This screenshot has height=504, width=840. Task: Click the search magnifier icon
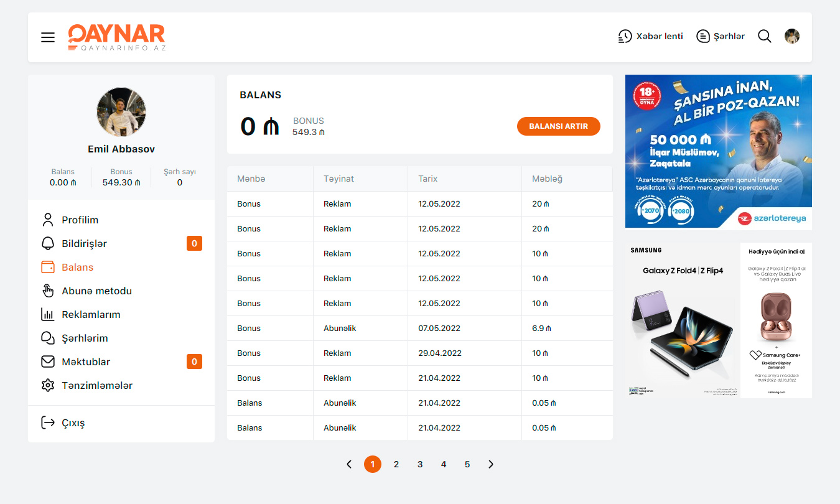click(x=764, y=36)
